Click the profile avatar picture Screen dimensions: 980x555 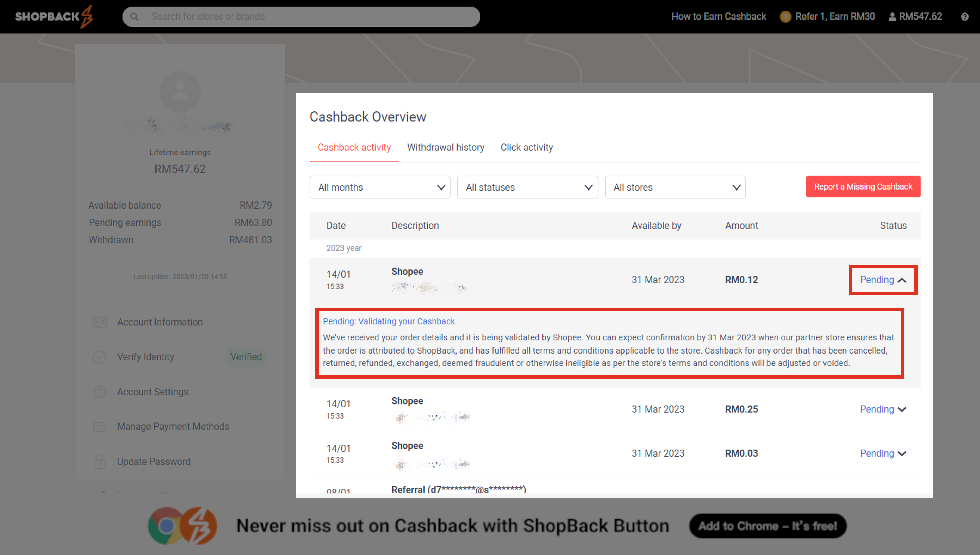click(180, 91)
